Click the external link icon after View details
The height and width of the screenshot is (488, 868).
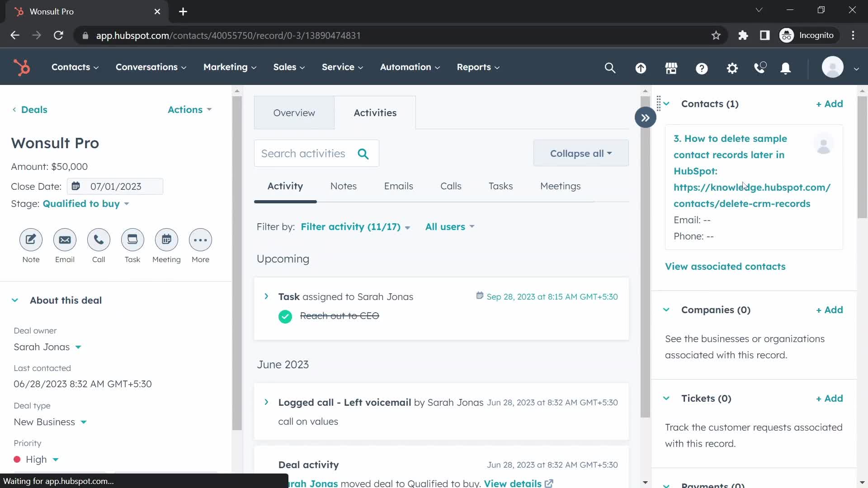pos(549,483)
